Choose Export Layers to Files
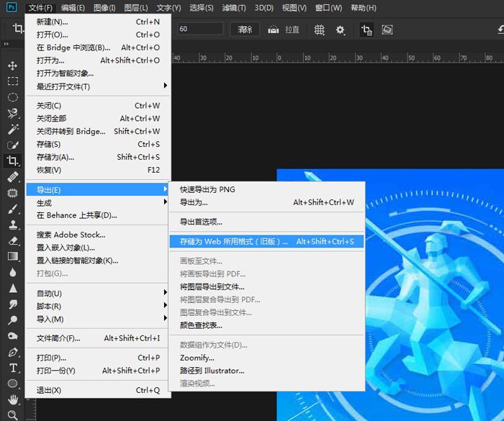This screenshot has width=504, height=421. pos(266,286)
